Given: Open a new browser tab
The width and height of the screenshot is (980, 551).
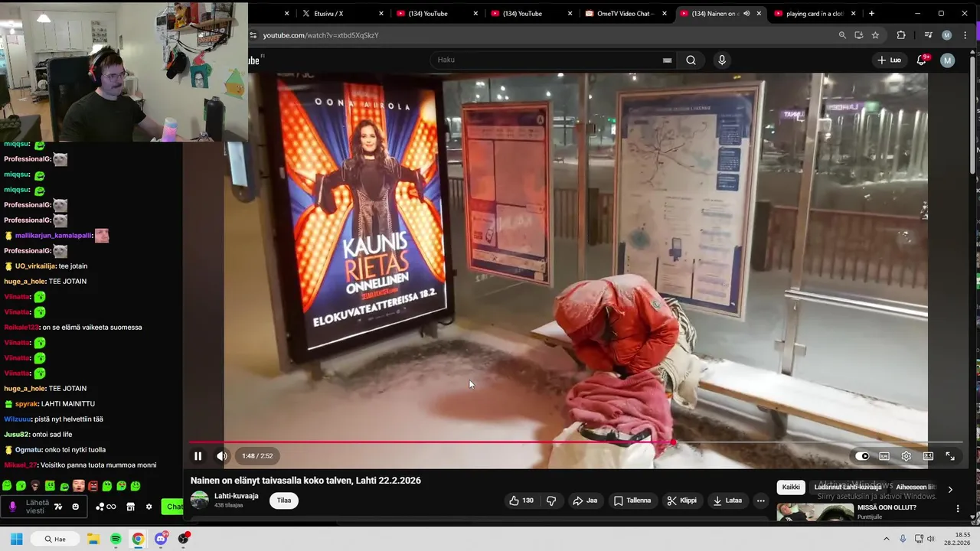Looking at the screenshot, I should coord(871,13).
